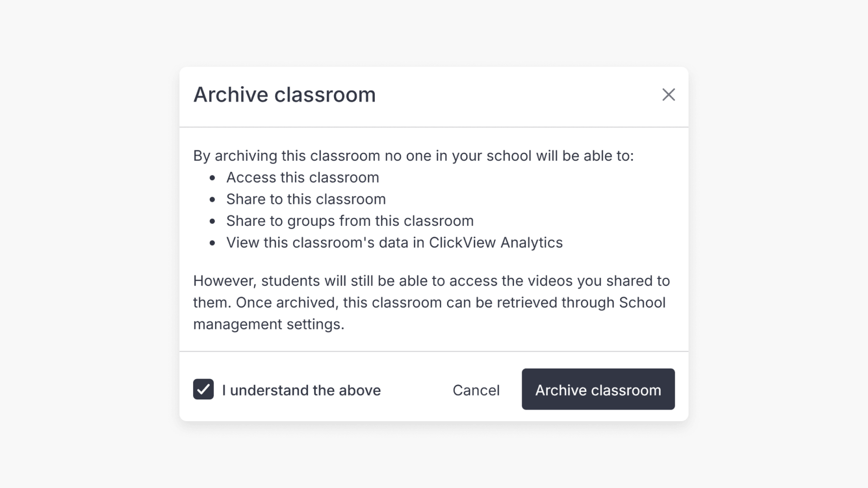The width and height of the screenshot is (868, 488).
Task: Confirm archiving by clicking 'Archive classroom'
Action: (x=598, y=389)
